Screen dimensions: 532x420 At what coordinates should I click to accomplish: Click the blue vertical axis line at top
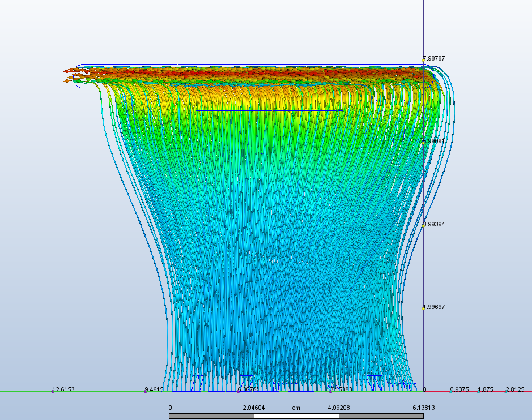tap(423, 23)
